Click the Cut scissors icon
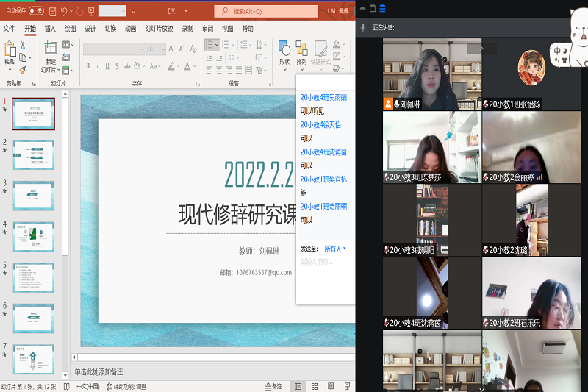 coord(23,46)
